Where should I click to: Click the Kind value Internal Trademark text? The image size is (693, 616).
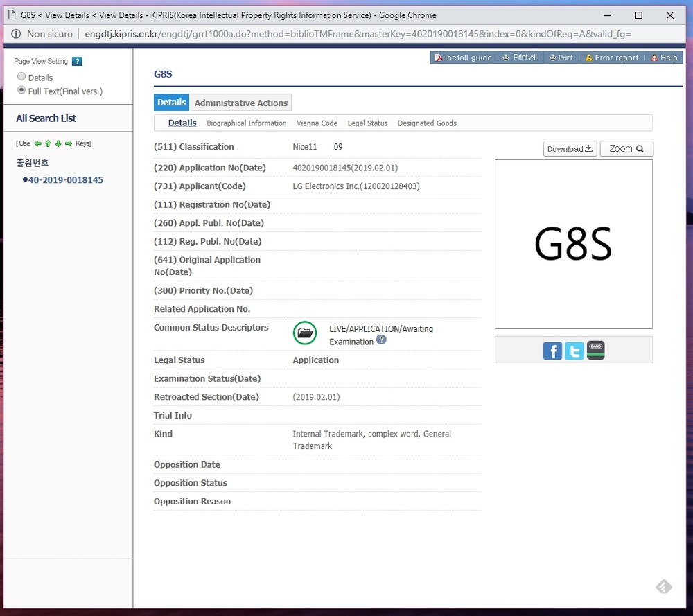point(371,440)
